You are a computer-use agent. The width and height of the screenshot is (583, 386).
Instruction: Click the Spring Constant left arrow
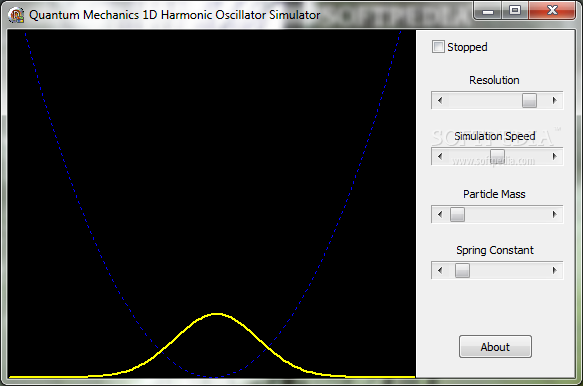[x=440, y=270]
